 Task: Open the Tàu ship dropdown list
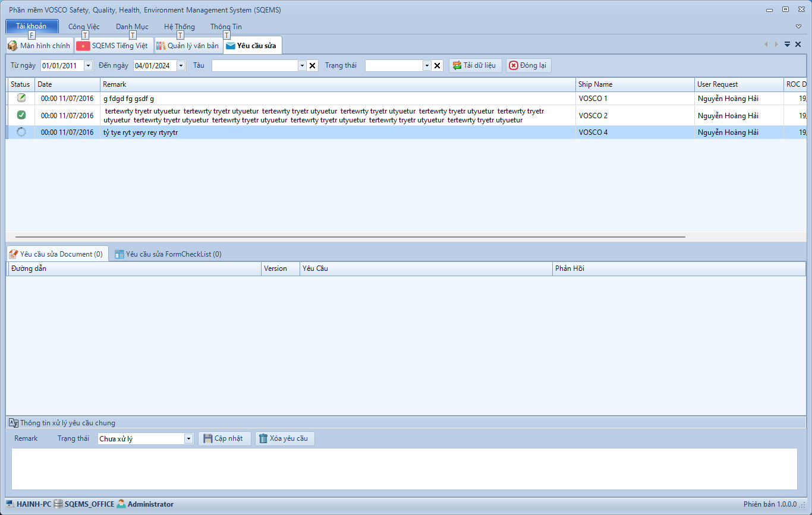pos(302,66)
